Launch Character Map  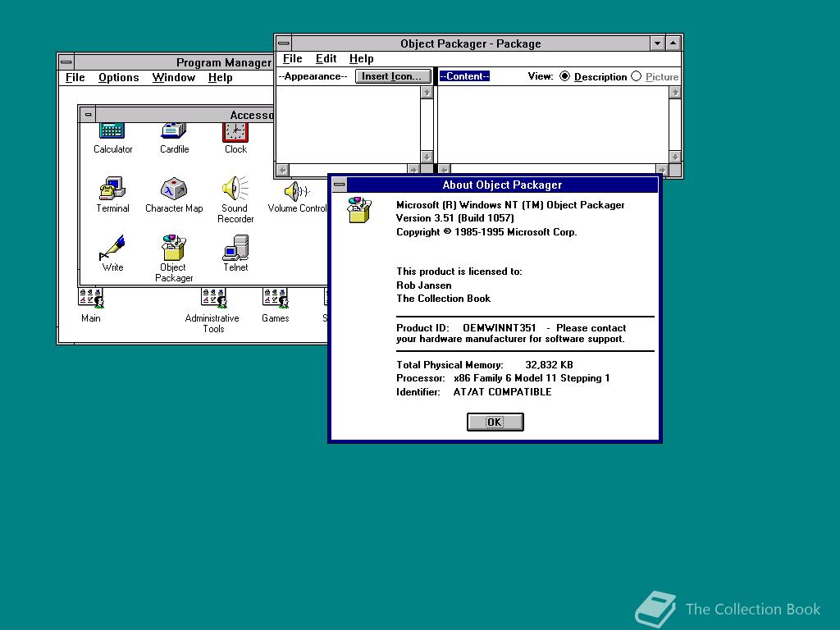click(x=174, y=190)
